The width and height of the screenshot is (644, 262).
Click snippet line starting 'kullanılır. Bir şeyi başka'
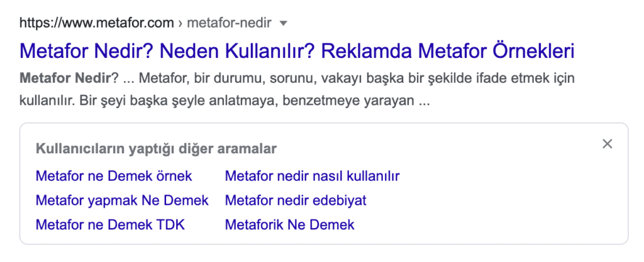tap(225, 100)
